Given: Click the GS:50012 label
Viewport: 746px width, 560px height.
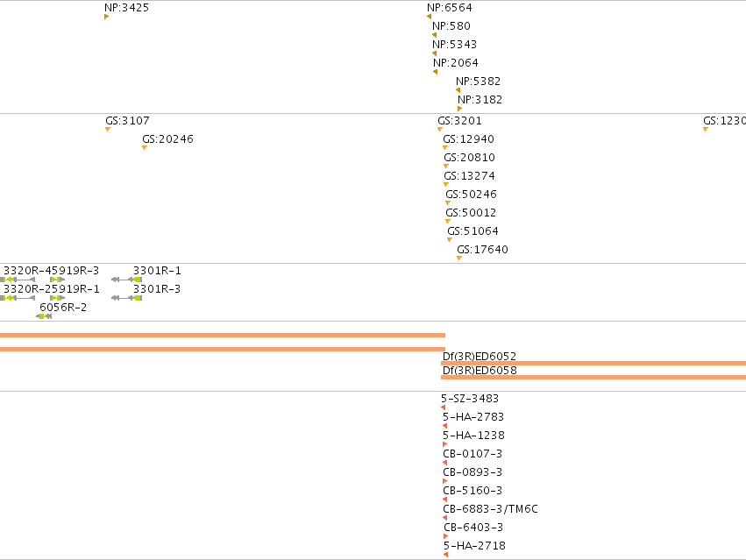Looking at the screenshot, I should click(471, 213).
